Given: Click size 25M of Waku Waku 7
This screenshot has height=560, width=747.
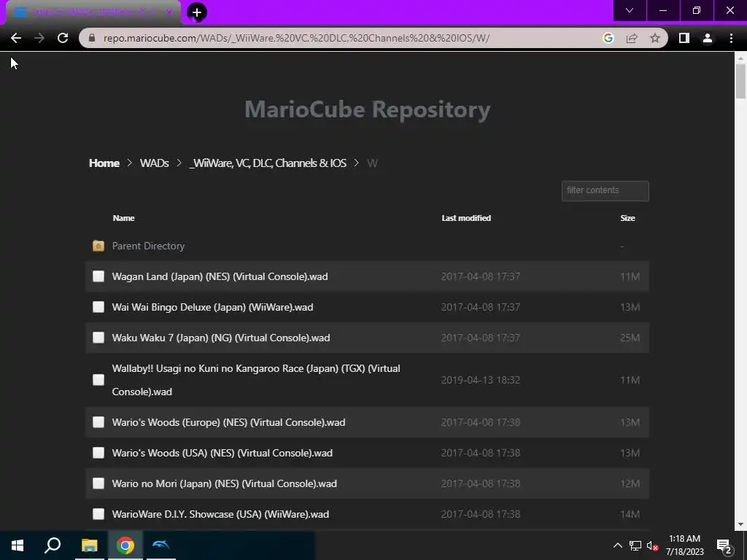Looking at the screenshot, I should [x=630, y=338].
